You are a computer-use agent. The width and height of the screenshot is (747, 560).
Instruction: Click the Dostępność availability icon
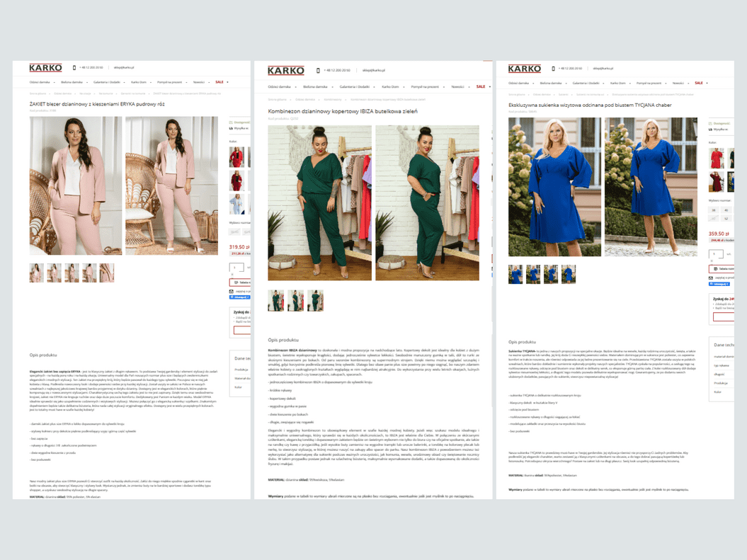[x=709, y=123]
